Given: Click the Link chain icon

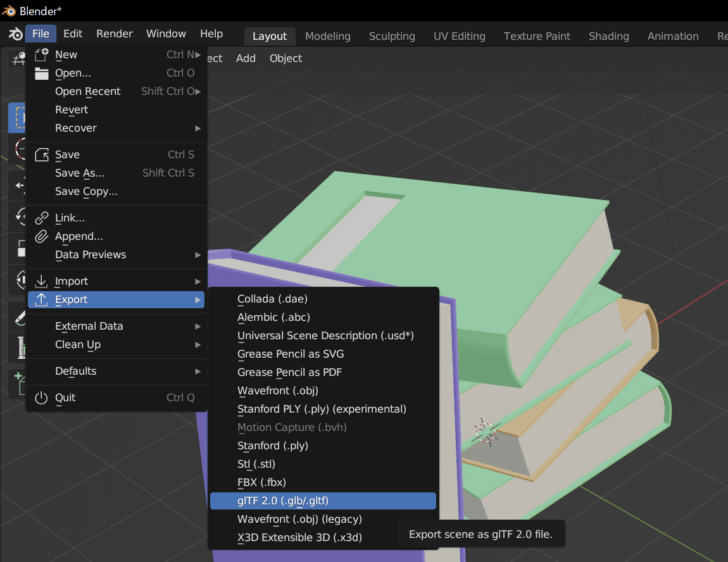Looking at the screenshot, I should [42, 218].
